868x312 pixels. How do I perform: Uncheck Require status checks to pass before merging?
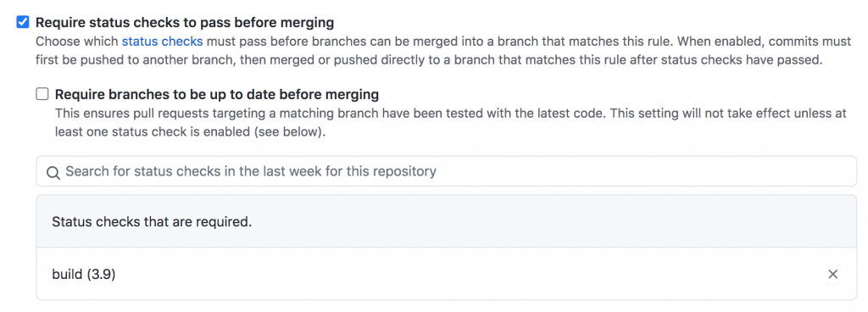(23, 23)
